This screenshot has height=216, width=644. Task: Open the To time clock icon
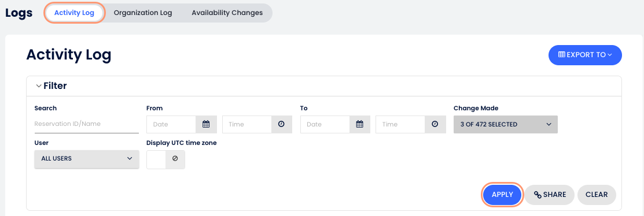pyautogui.click(x=435, y=124)
